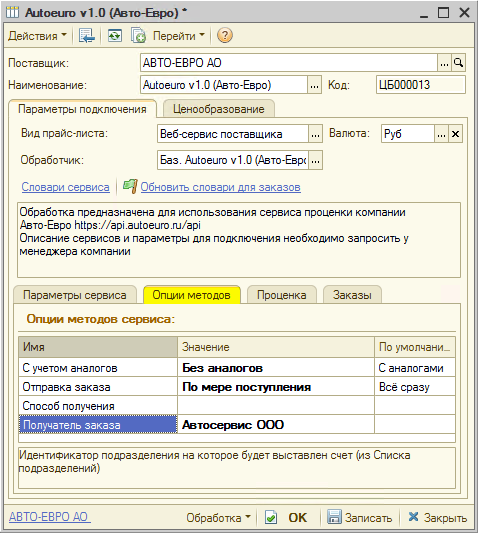Click the Поставщик input field

coord(289,63)
